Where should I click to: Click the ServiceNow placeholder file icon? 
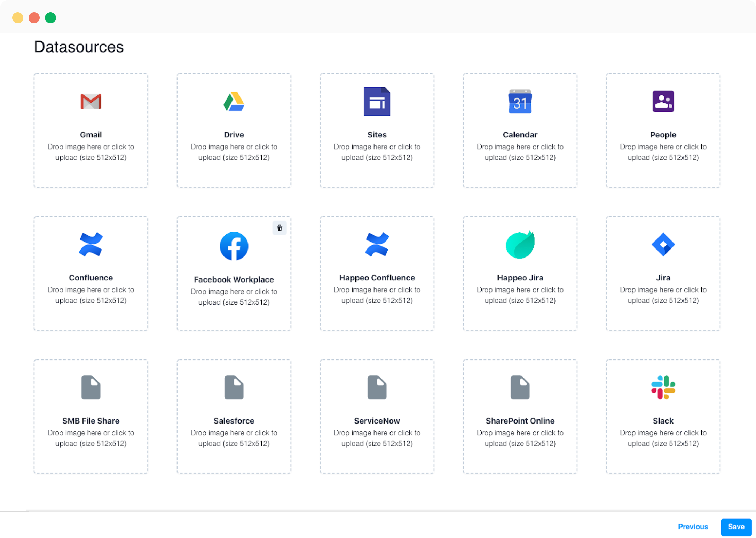[377, 387]
